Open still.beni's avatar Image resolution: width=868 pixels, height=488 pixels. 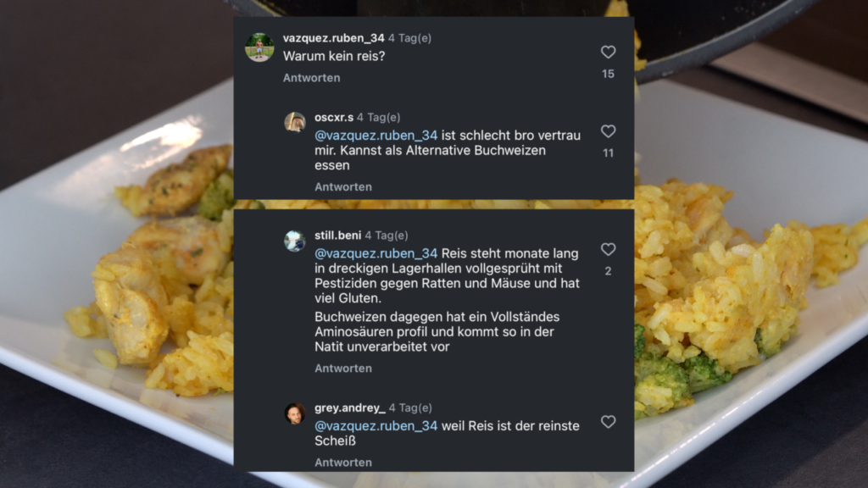(294, 241)
